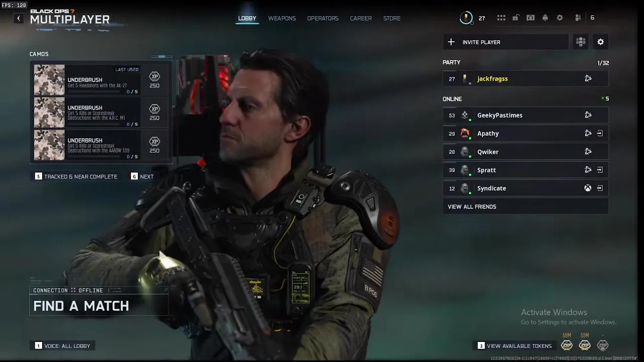Click the Last Used tag on first camo
644x362 pixels.
tap(127, 69)
